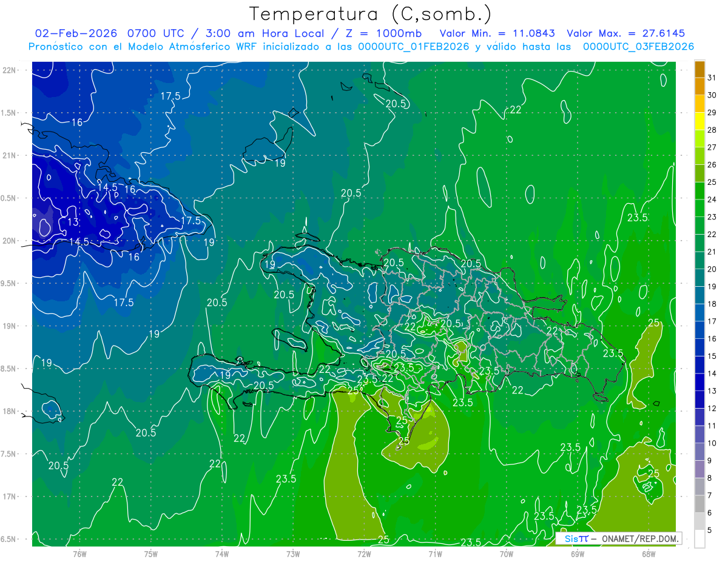This screenshot has height=562, width=728.
Task: Click the '73W' longitude axis label
Action: point(293,554)
